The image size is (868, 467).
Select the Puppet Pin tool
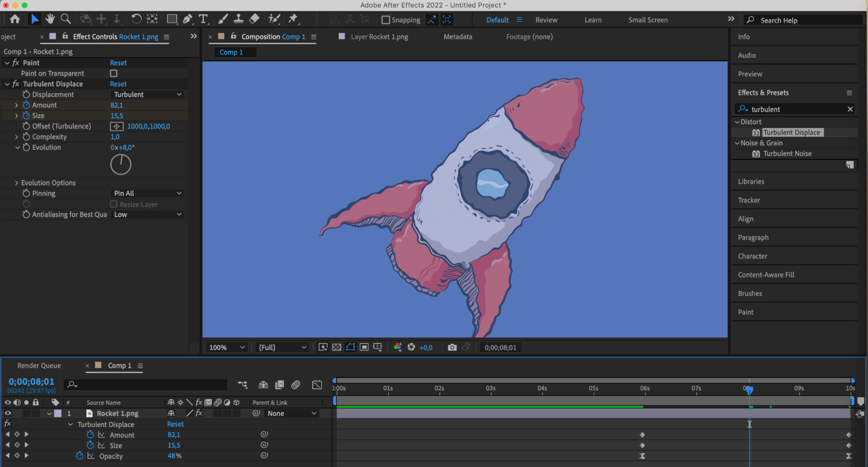click(293, 19)
